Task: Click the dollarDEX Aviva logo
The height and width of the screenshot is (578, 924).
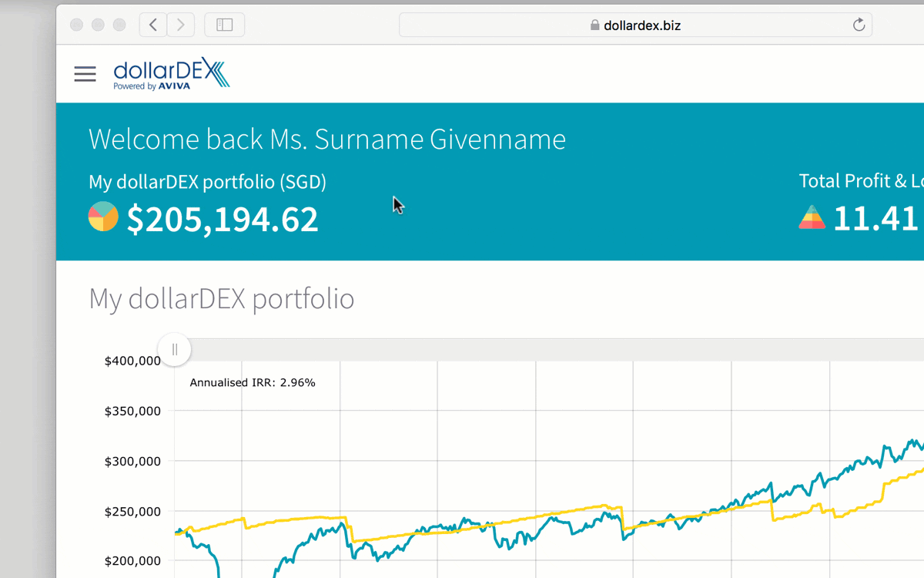Action: click(172, 75)
